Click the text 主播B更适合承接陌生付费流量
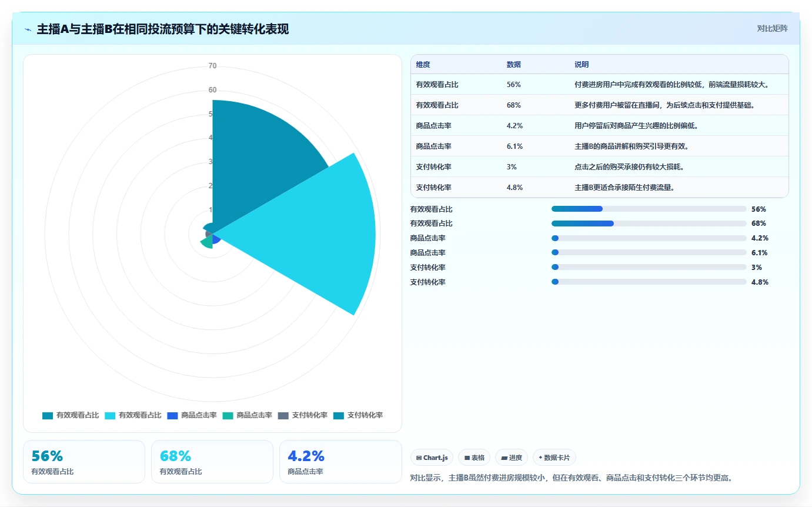Screen dimensions: 812x507 [626, 188]
